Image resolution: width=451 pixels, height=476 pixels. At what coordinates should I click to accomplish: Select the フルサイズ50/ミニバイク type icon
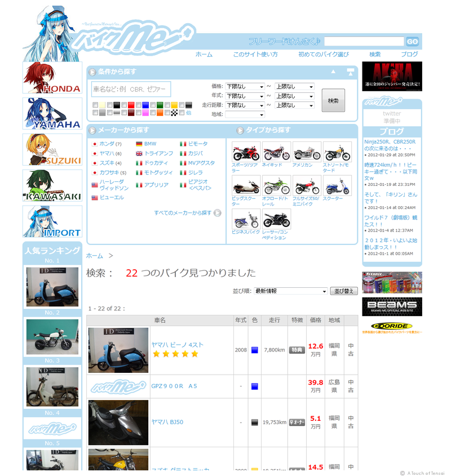click(307, 185)
